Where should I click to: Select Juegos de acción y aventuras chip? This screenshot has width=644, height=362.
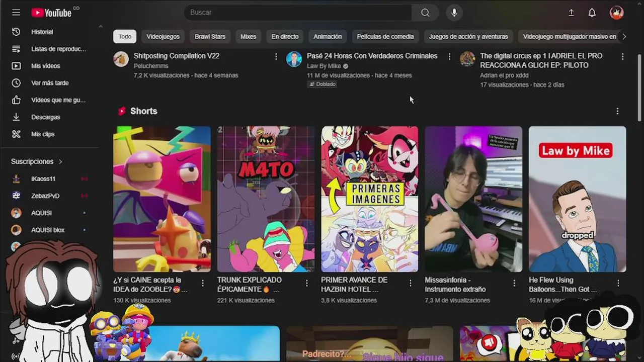[x=468, y=37]
